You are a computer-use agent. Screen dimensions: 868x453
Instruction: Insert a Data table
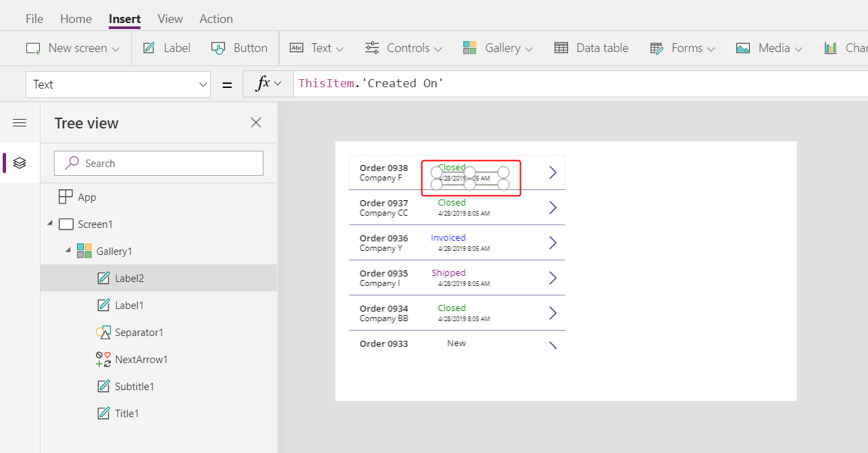(x=591, y=48)
